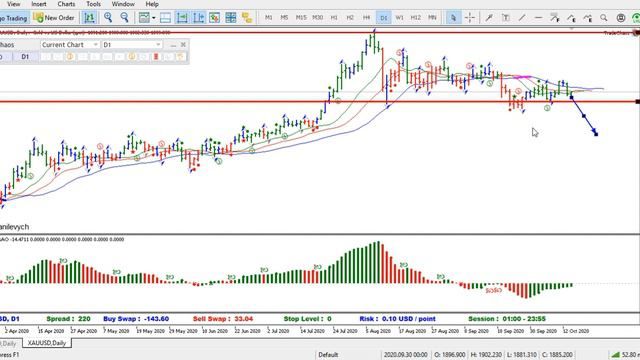Click the New Order button
This screenshot has height=360, width=640.
54,18
